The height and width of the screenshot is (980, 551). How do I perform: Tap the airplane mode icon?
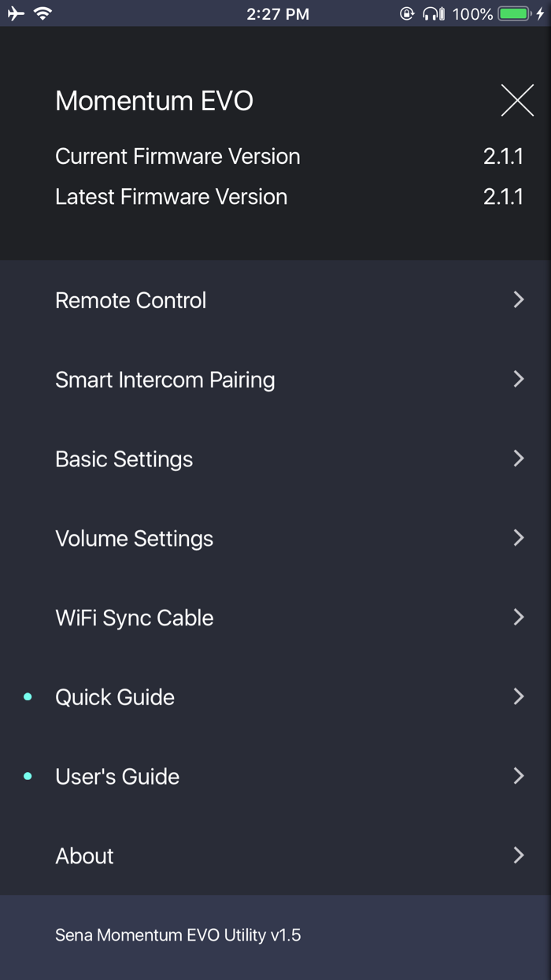(16, 13)
